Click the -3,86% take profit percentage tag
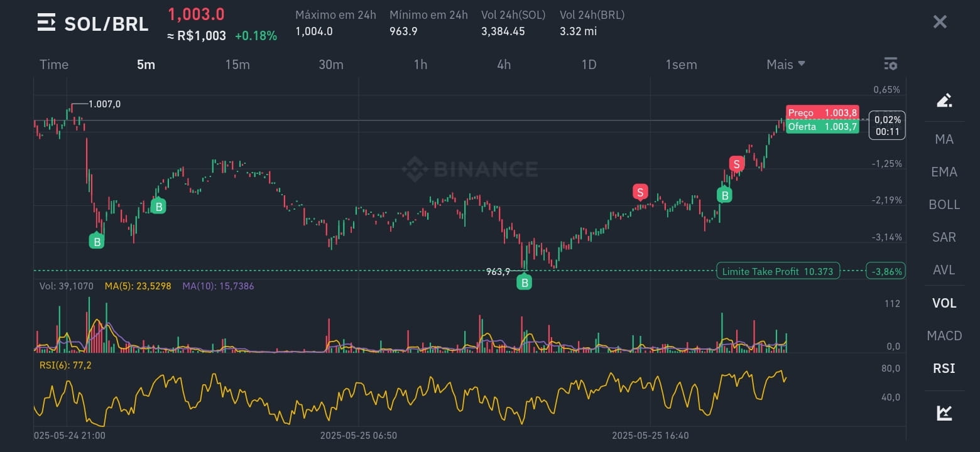 click(886, 271)
